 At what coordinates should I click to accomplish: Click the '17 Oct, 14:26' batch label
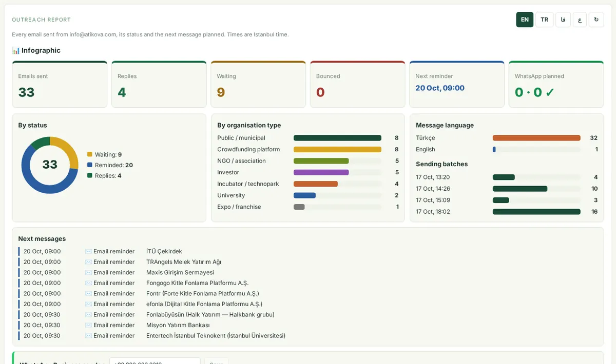(433, 189)
